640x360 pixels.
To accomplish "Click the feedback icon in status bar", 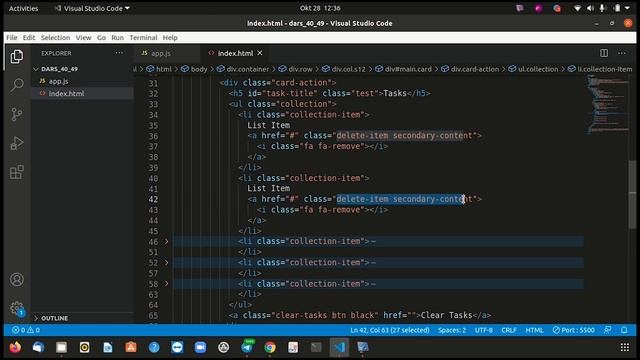I will click(x=608, y=330).
